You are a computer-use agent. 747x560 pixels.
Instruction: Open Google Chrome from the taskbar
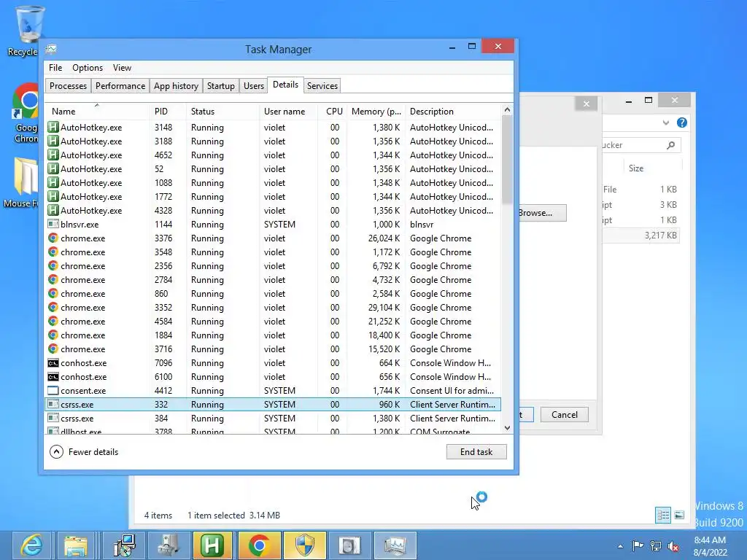[x=259, y=545]
